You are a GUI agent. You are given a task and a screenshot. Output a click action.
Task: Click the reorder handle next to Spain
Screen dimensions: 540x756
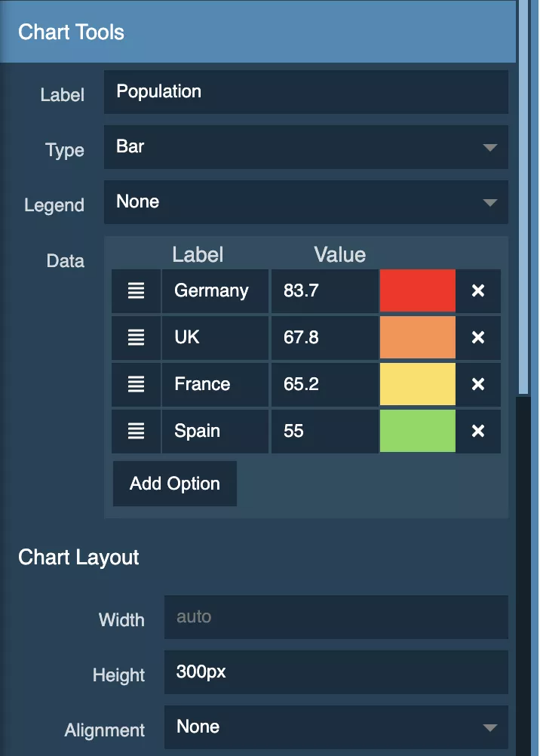(136, 431)
